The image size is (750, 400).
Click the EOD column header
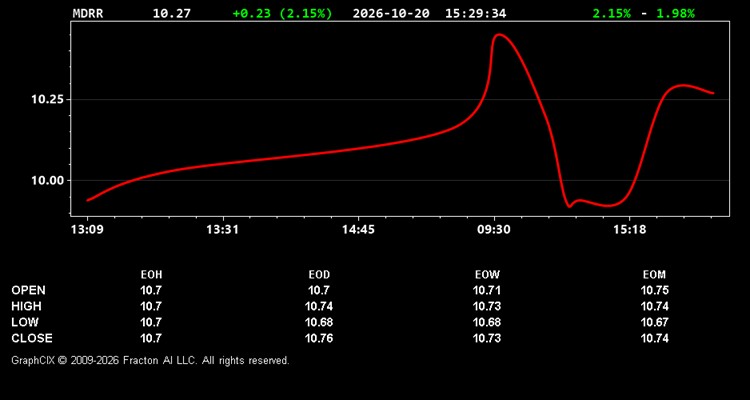pyautogui.click(x=319, y=275)
